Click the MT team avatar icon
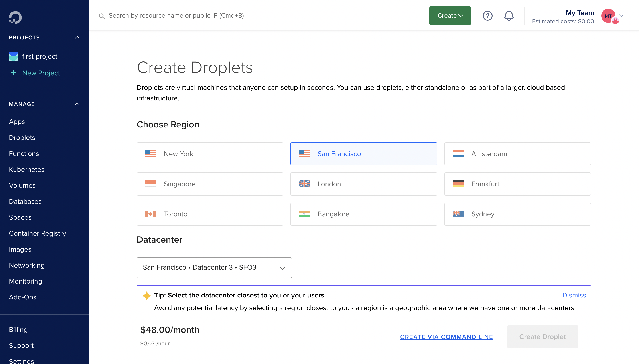639x364 pixels. 608,16
